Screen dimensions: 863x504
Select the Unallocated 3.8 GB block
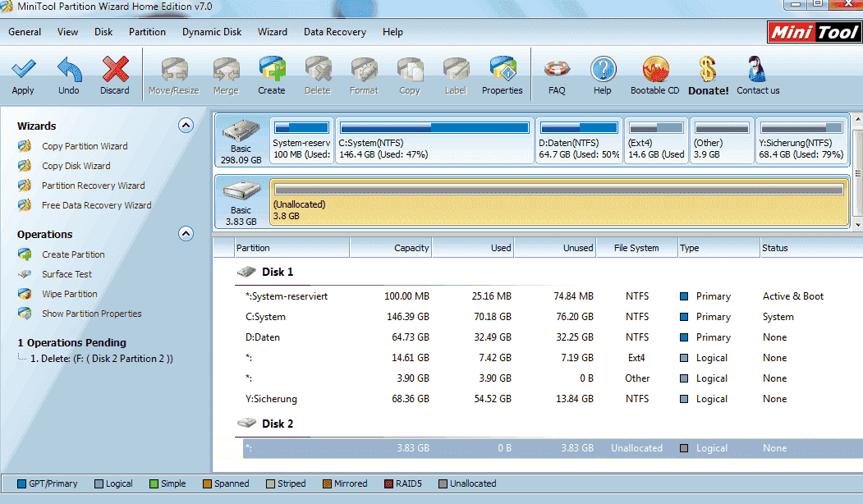click(x=558, y=201)
